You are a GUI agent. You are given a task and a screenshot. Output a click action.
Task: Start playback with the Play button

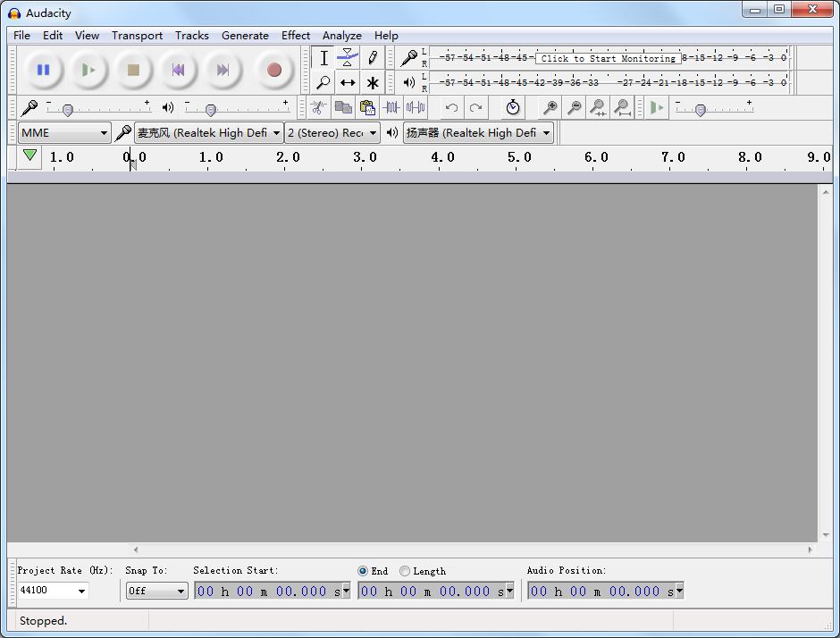pyautogui.click(x=88, y=70)
